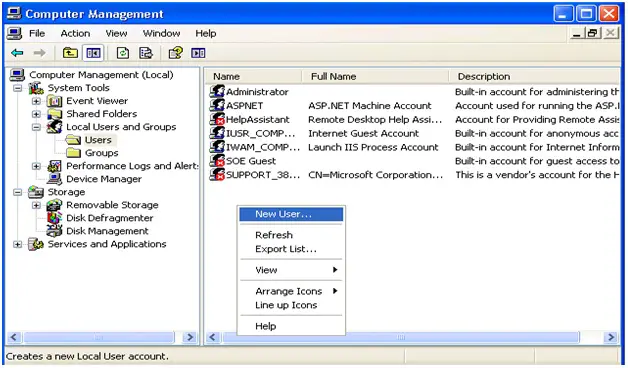The height and width of the screenshot is (368, 628).
Task: Click the Shared Folders icon in tree
Action: coord(54,114)
